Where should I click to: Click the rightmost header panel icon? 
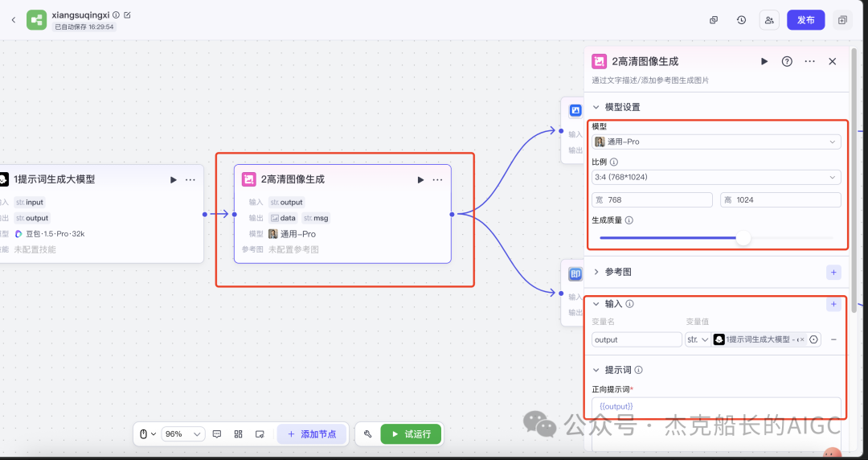pyautogui.click(x=842, y=20)
